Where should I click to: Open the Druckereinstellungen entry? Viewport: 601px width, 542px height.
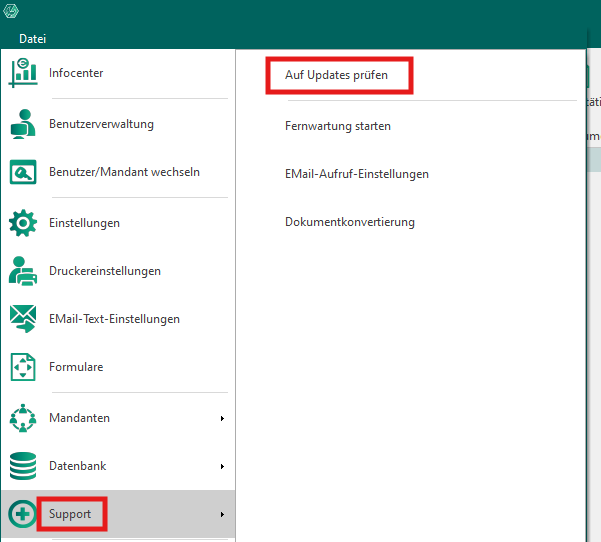pyautogui.click(x=105, y=271)
